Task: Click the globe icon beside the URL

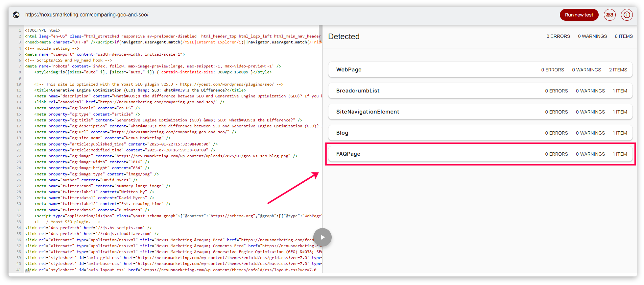Action: (16, 15)
